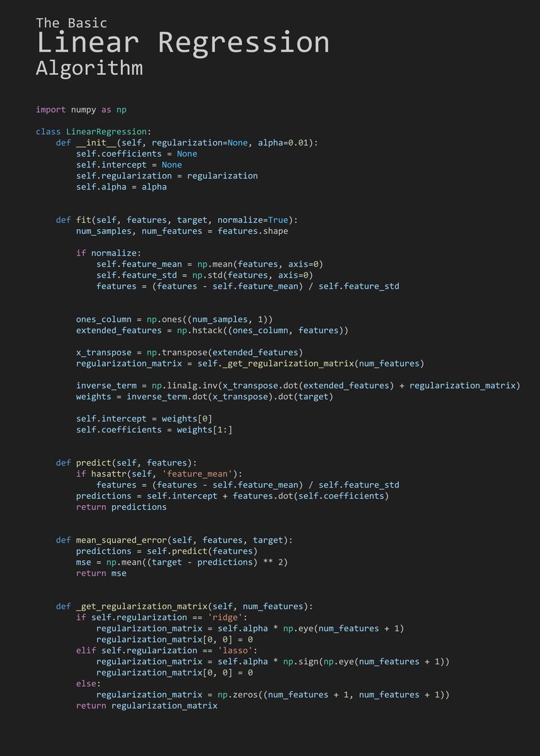Click 'self.coefficients = None' line
This screenshot has width=540, height=756.
pyautogui.click(x=137, y=154)
